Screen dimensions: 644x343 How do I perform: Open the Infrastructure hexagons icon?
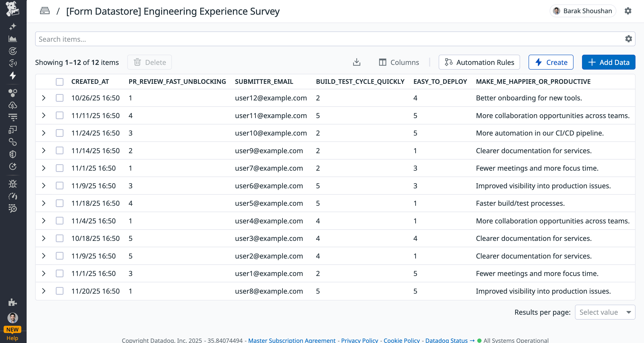[13, 93]
